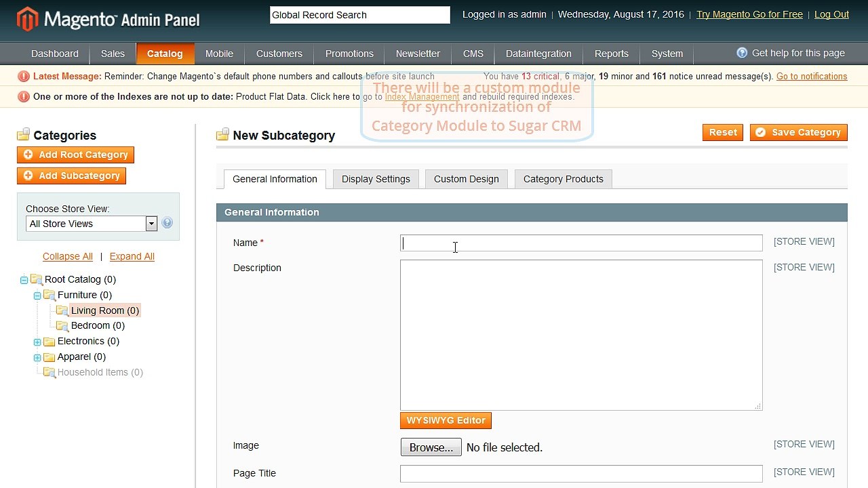Open the WYSIWYG Editor
The width and height of the screenshot is (868, 488).
[446, 420]
